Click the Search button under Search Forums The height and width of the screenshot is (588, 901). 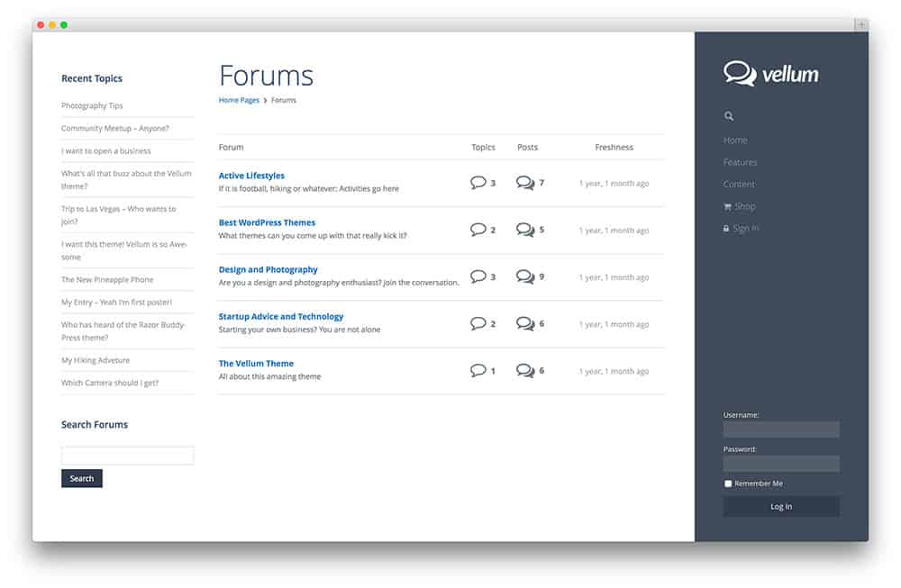coord(82,478)
